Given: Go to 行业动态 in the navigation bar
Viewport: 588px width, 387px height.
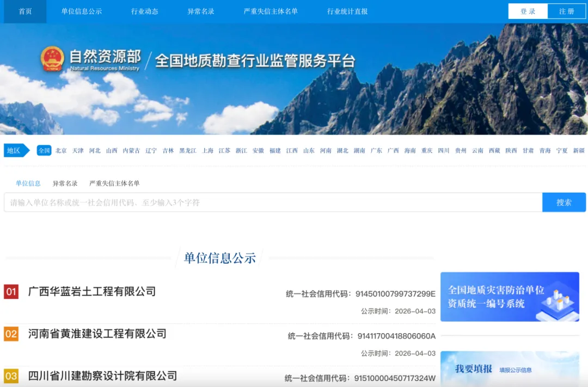Looking at the screenshot, I should [x=145, y=11].
